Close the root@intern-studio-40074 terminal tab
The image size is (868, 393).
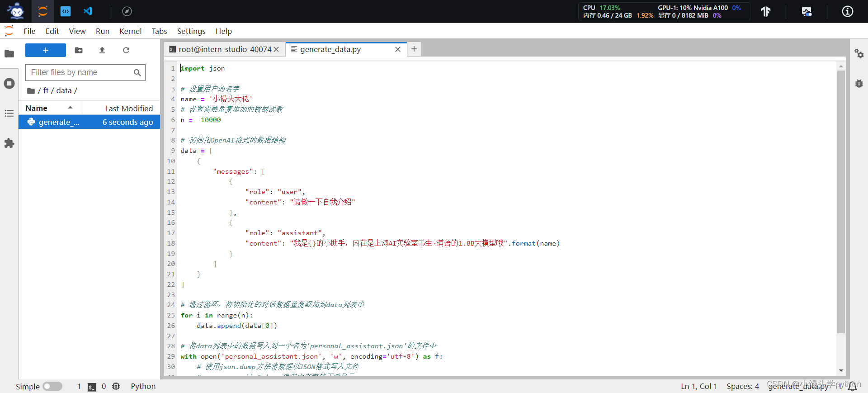tap(276, 49)
